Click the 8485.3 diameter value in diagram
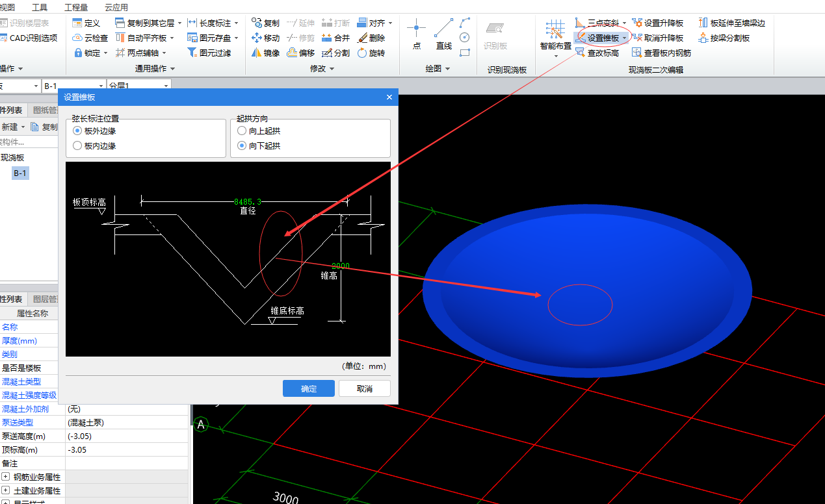 [248, 202]
